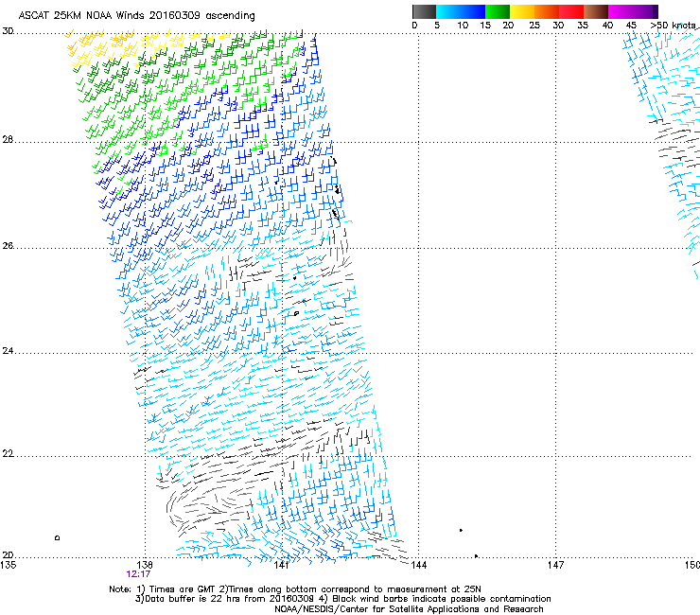700x615 pixels.
Task: Click the red 30-35 knots legend color
Action: click(571, 11)
